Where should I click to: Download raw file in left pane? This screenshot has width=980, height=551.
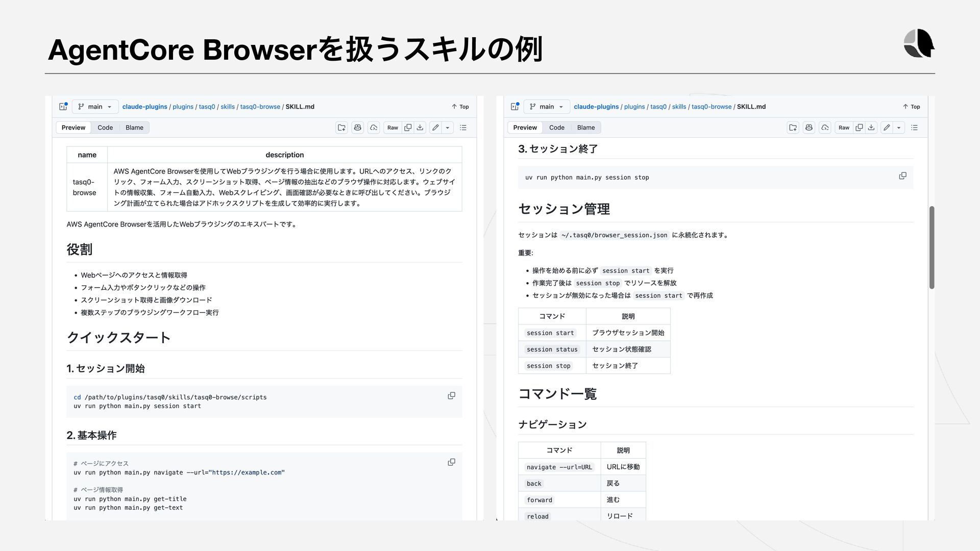point(420,128)
